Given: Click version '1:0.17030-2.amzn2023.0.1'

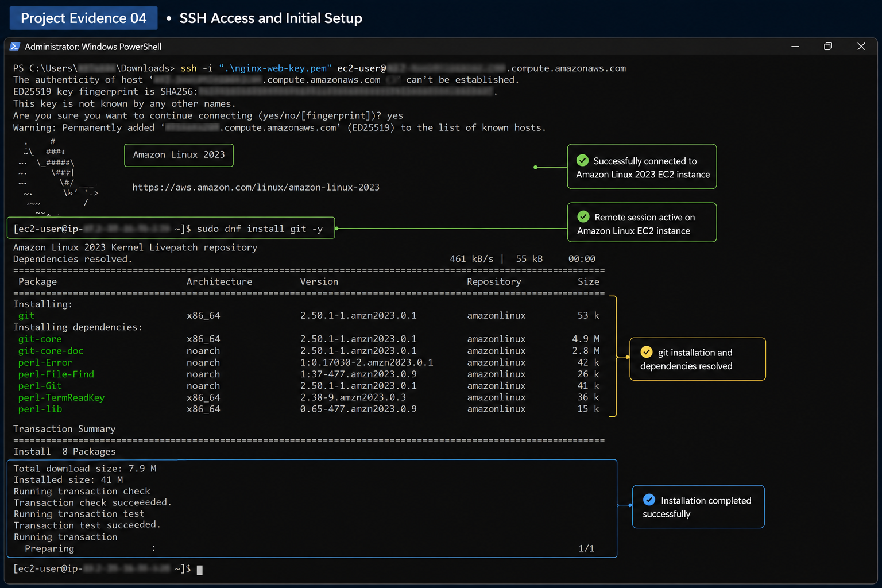Looking at the screenshot, I should click(367, 363).
